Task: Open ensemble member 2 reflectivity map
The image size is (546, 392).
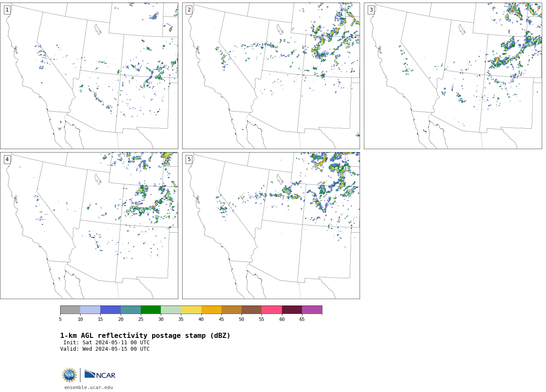Action: 271,76
